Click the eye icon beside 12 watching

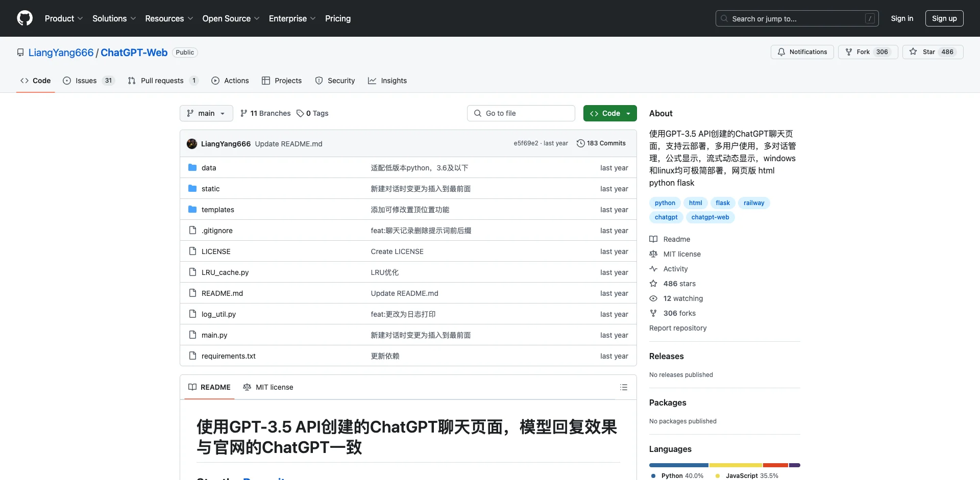click(x=653, y=298)
